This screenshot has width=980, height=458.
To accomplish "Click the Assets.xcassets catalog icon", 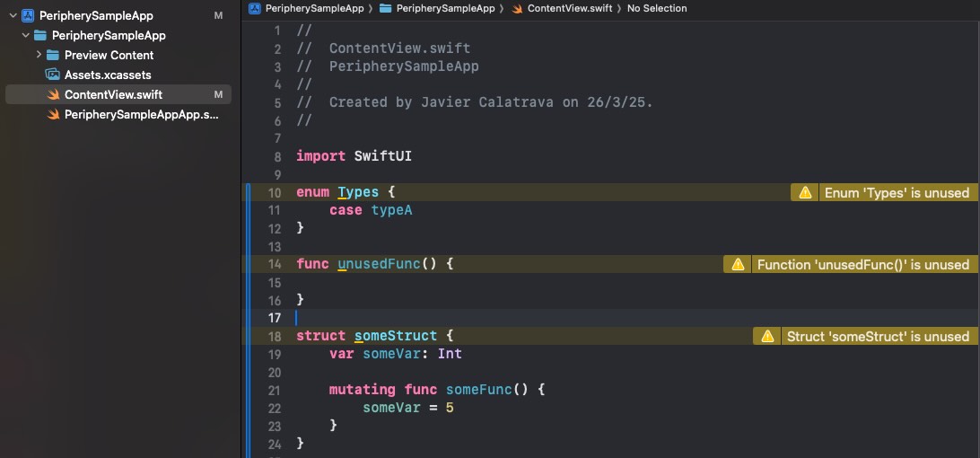I will 52,75.
